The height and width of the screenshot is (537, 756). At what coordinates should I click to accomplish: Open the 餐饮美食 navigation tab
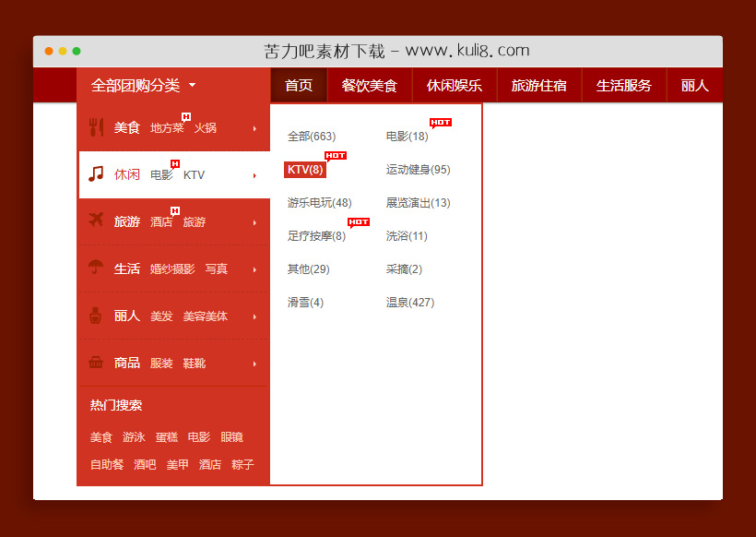pos(369,86)
